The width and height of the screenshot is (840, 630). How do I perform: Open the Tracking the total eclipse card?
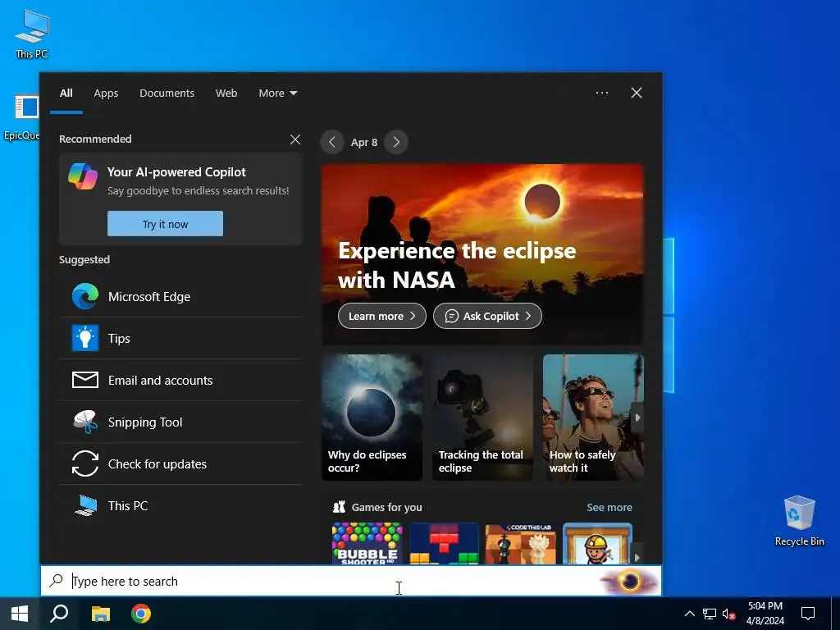(x=482, y=418)
